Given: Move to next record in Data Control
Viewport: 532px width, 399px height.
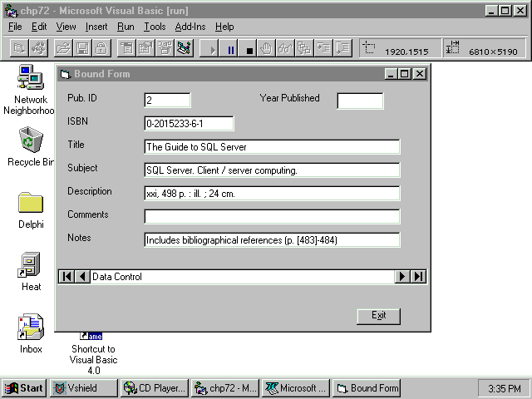Looking at the screenshot, I should pos(402,277).
